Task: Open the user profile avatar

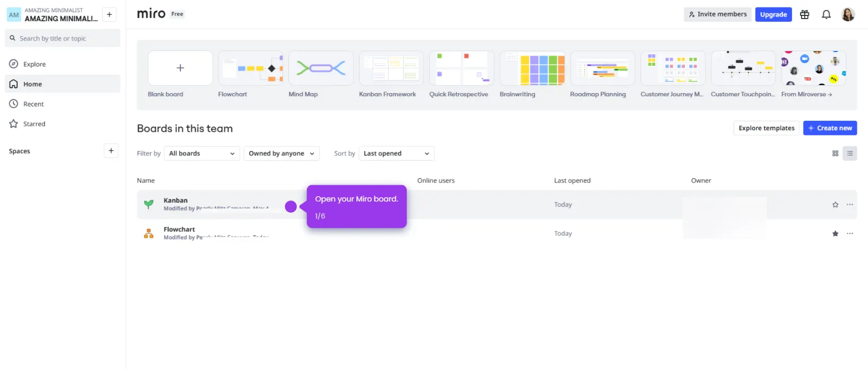Action: point(848,14)
